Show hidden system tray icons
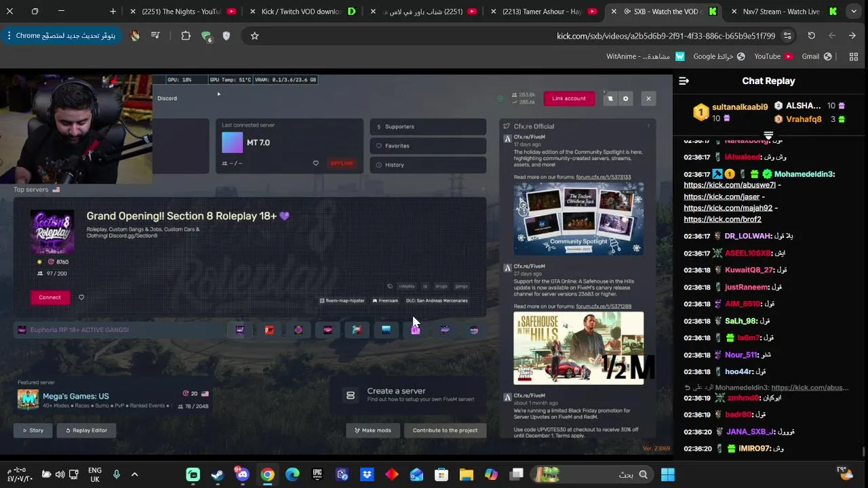868x488 pixels. pyautogui.click(x=134, y=474)
